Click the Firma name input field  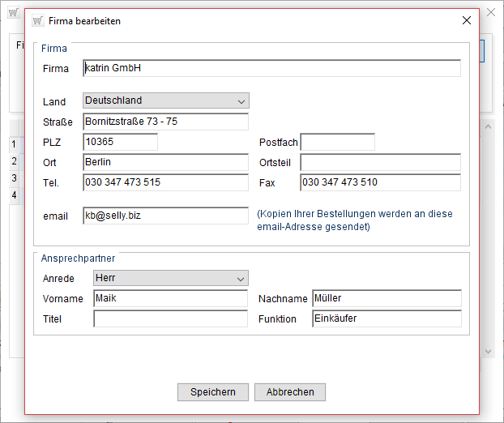point(271,68)
